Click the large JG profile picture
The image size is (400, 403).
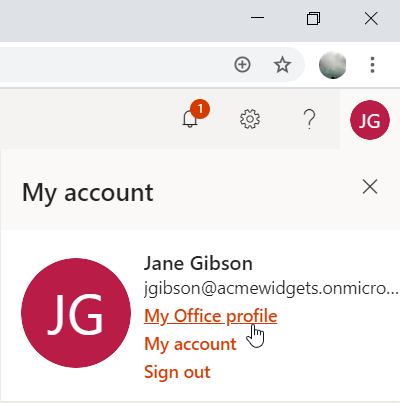coord(76,313)
